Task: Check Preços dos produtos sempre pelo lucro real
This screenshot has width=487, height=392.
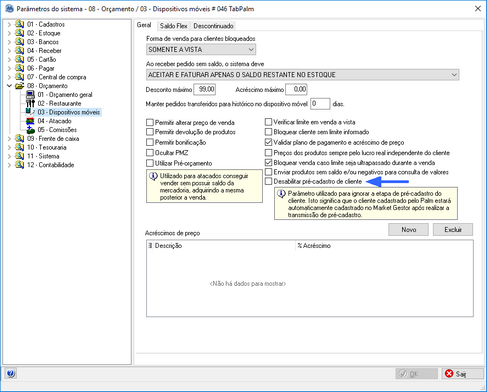Action: point(268,153)
